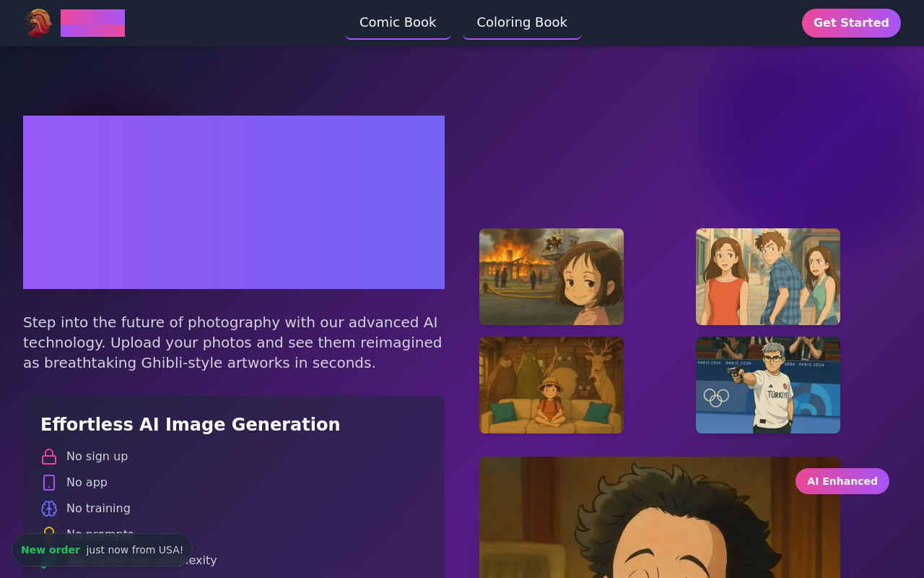The width and height of the screenshot is (924, 578).
Task: Select the 'No app' text
Action: coord(87,483)
